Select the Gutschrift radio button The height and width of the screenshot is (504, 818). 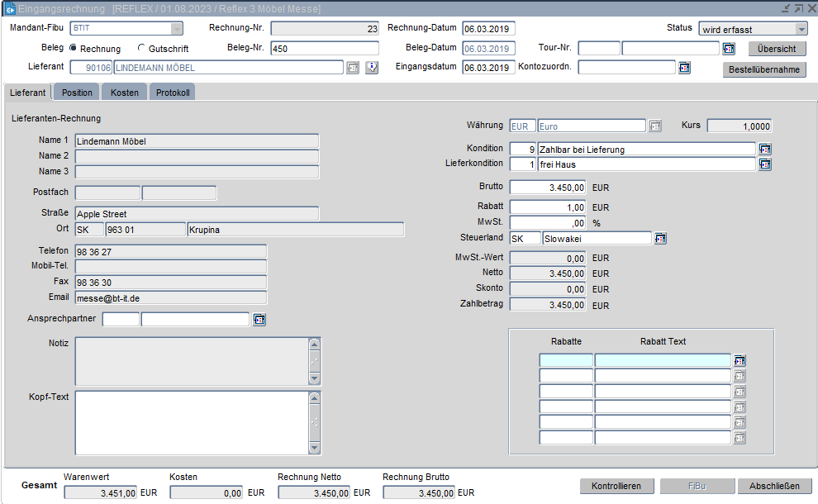point(141,49)
